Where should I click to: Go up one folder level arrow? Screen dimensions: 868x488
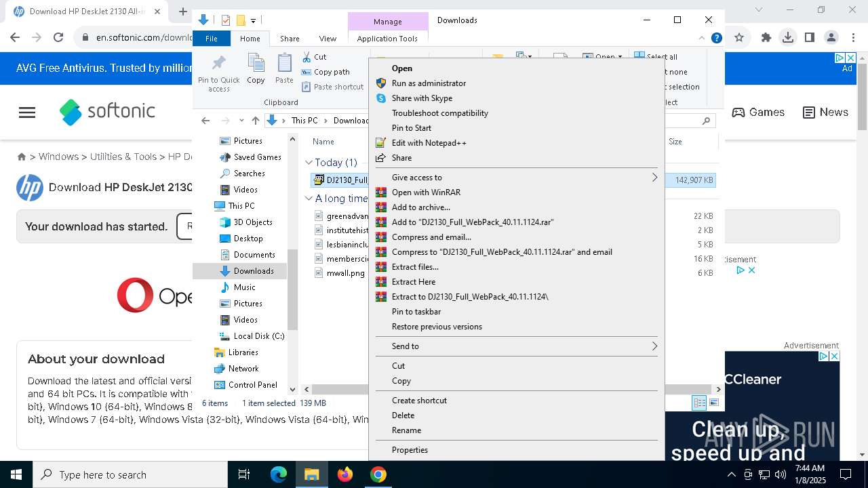(x=255, y=121)
